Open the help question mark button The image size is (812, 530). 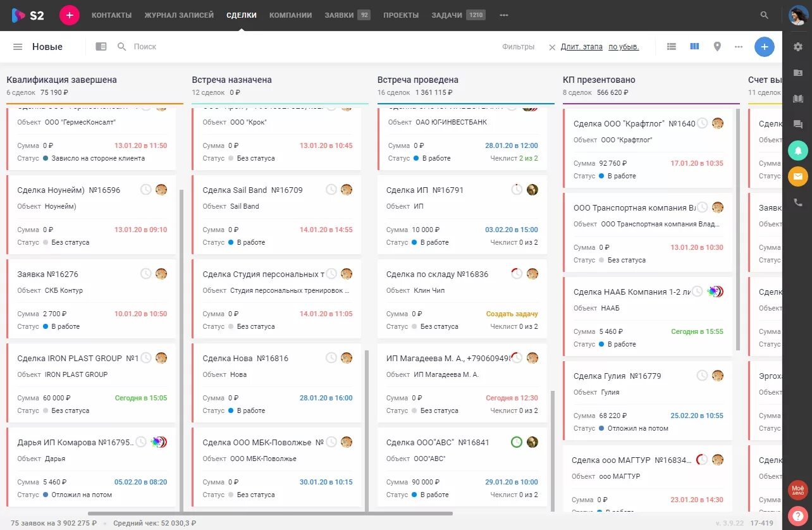(798, 516)
